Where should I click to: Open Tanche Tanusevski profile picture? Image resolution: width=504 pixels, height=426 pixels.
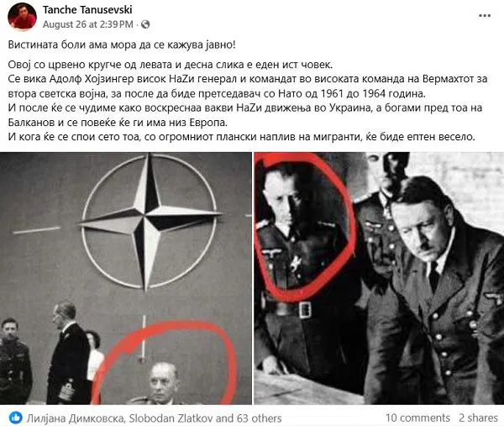point(22,17)
